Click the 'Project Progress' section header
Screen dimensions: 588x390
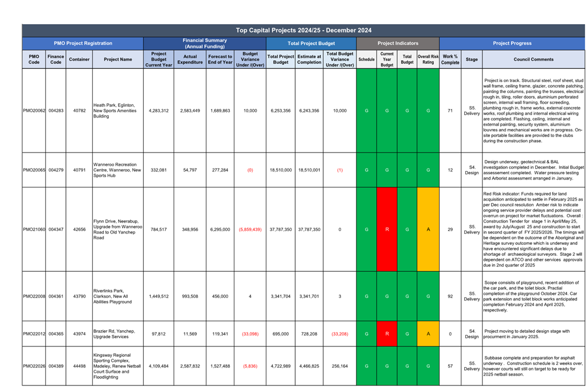pyautogui.click(x=512, y=43)
